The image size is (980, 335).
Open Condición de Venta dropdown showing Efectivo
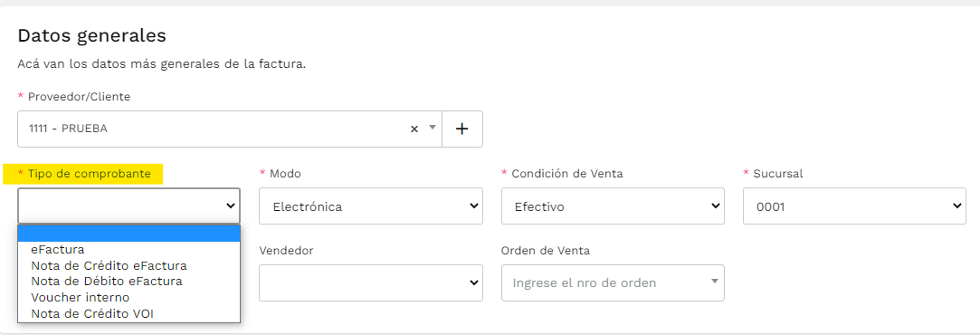tap(613, 206)
